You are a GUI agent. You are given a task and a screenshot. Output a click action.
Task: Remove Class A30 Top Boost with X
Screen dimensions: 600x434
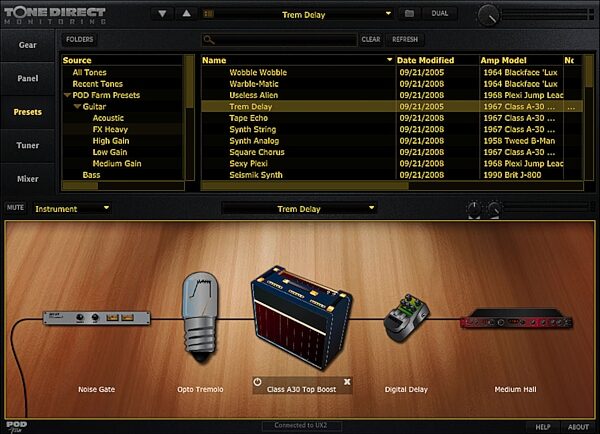[x=347, y=382]
